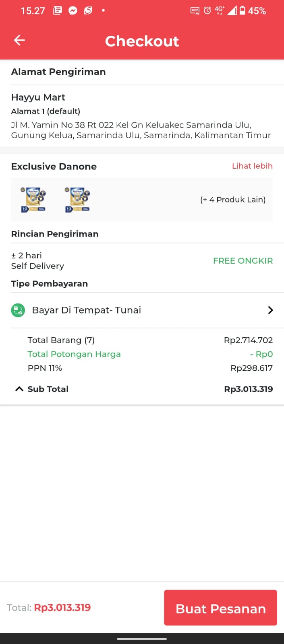Open the second Nutrilon product thumbnail
The image size is (284, 644).
tap(77, 199)
